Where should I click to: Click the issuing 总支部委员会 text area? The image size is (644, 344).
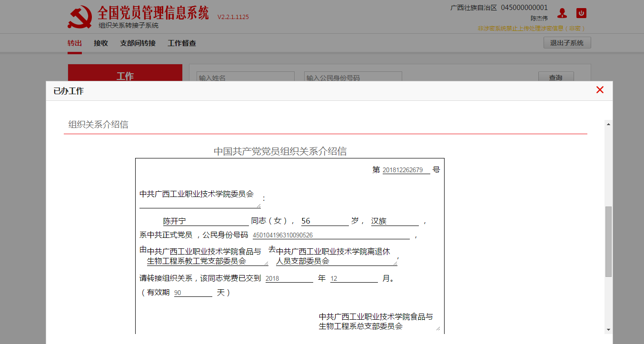(379, 321)
